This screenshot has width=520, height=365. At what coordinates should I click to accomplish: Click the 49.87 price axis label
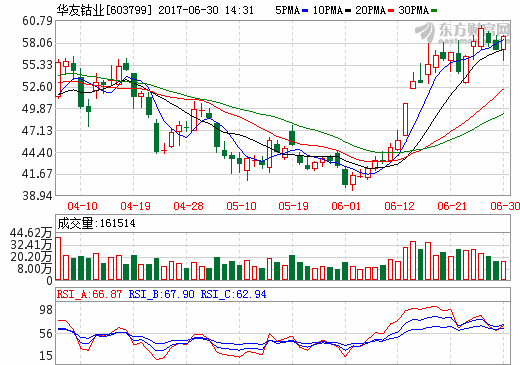(x=37, y=109)
